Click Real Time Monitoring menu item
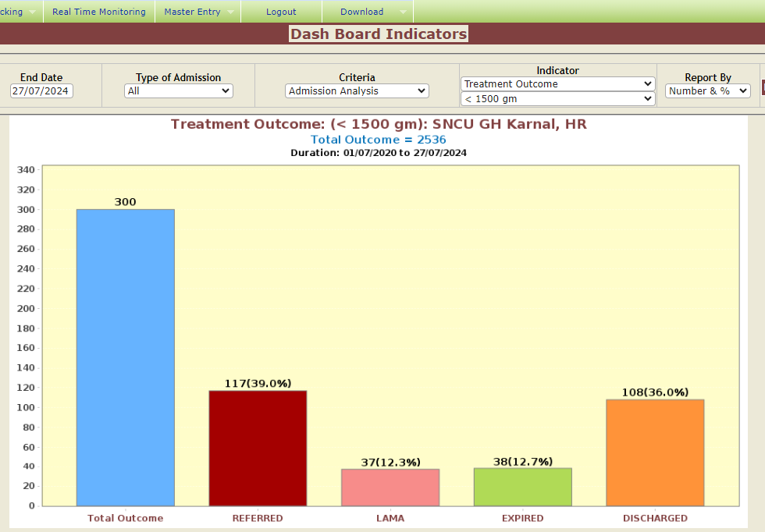Viewport: 765px width, 532px height. pyautogui.click(x=99, y=12)
